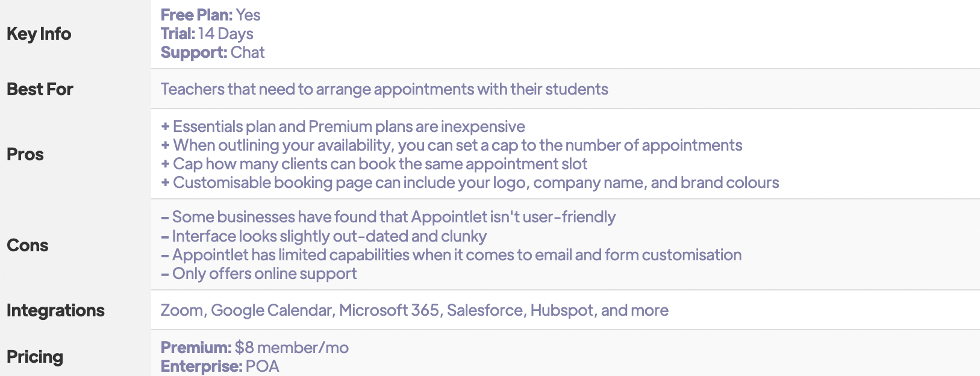
Task: Select the Support: Chat line
Action: [x=213, y=52]
